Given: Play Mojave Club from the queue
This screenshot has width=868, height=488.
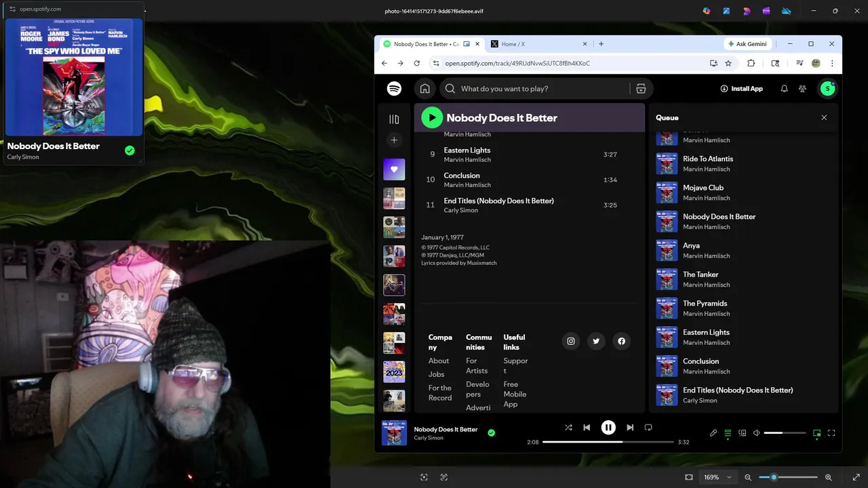Looking at the screenshot, I should [743, 192].
